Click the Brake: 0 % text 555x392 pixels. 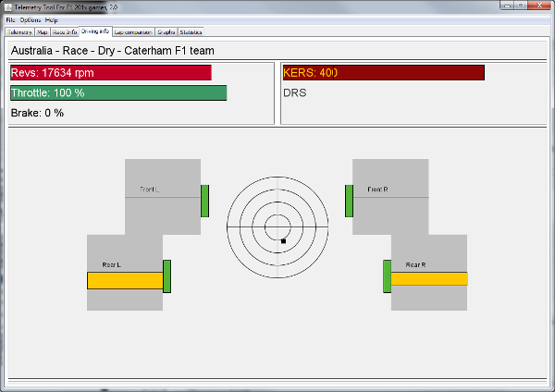(x=38, y=113)
